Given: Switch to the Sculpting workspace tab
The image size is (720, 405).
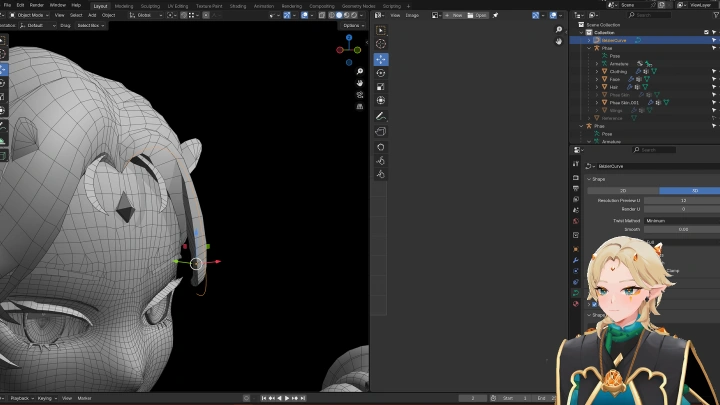Looking at the screenshot, I should coord(150,6).
